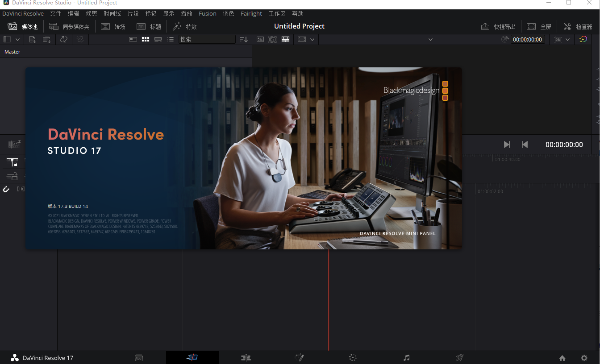Select the Master bin
This screenshot has width=600, height=364.
point(12,52)
